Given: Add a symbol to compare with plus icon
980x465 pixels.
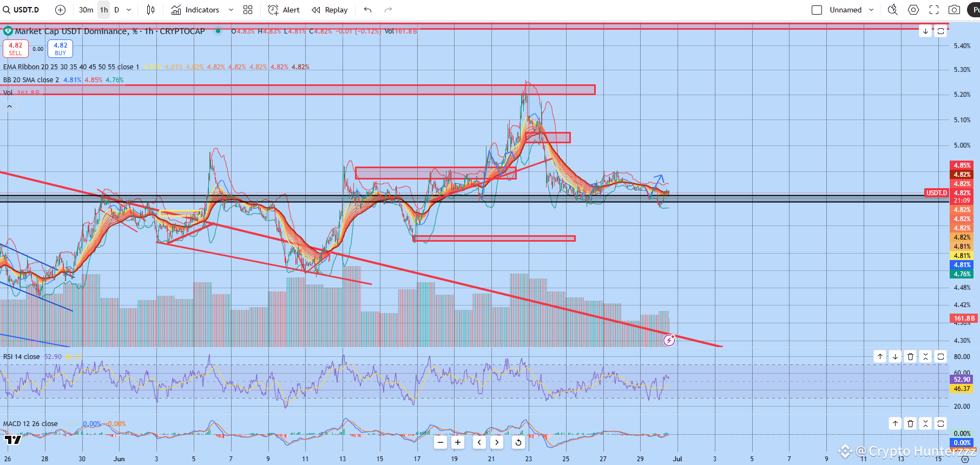Looking at the screenshot, I should 61,10.
